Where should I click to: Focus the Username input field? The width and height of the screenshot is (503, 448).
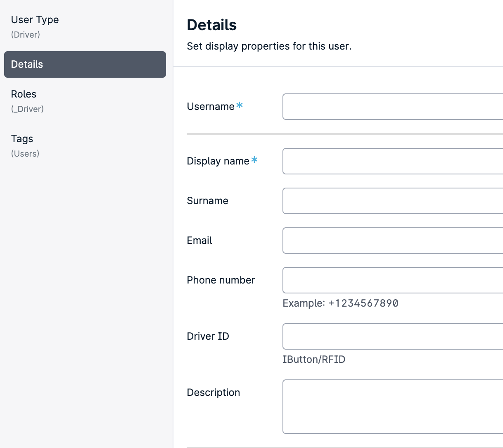[x=393, y=107]
